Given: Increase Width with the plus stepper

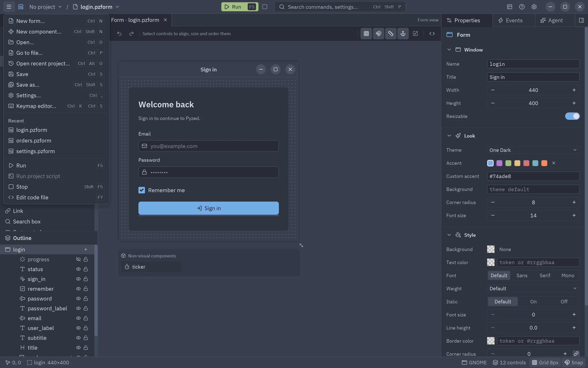Looking at the screenshot, I should (x=574, y=90).
